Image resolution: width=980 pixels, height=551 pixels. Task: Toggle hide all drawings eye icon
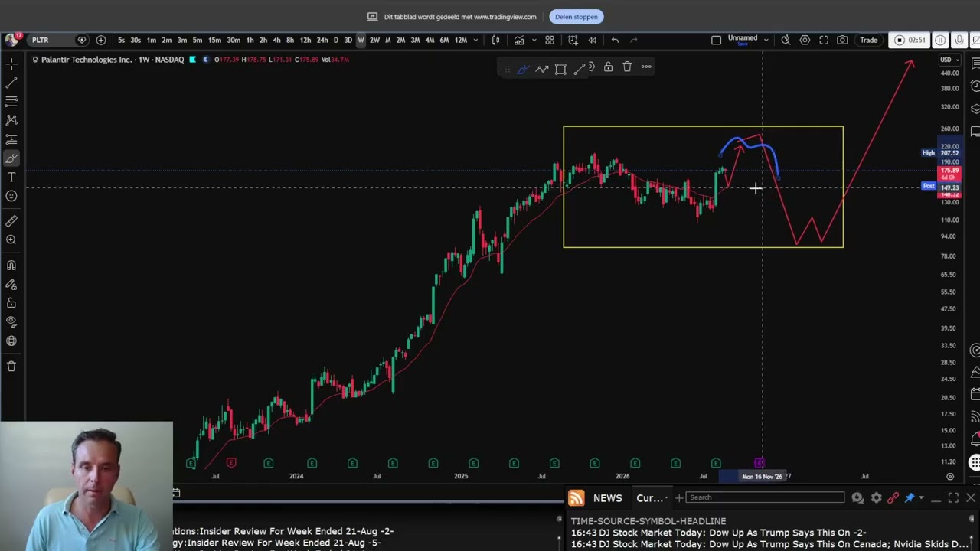[x=11, y=322]
